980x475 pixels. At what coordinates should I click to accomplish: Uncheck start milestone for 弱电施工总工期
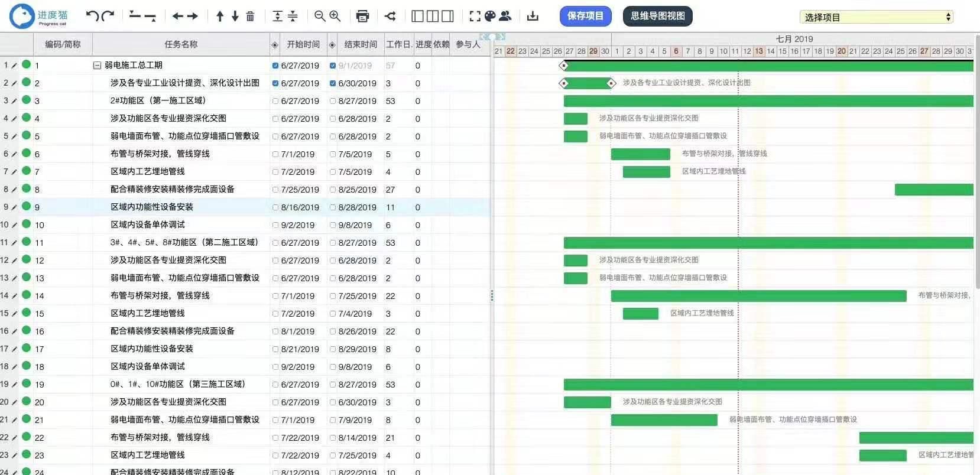pyautogui.click(x=275, y=66)
